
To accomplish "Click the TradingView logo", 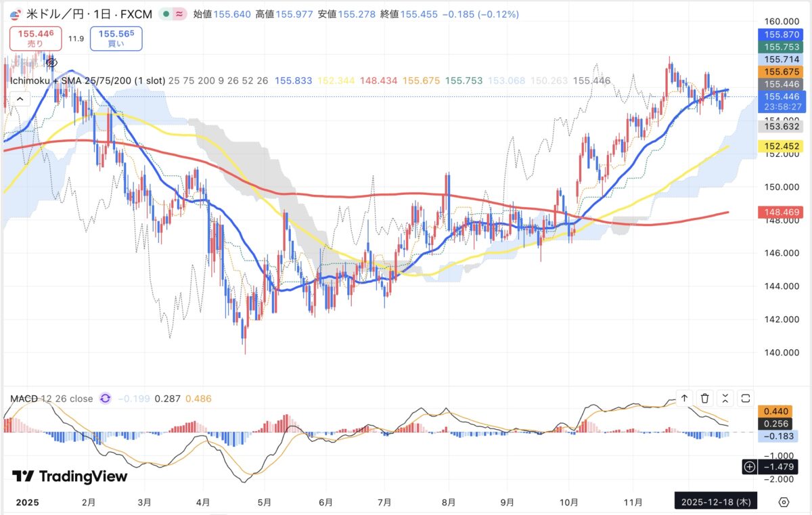I will pyautogui.click(x=70, y=476).
